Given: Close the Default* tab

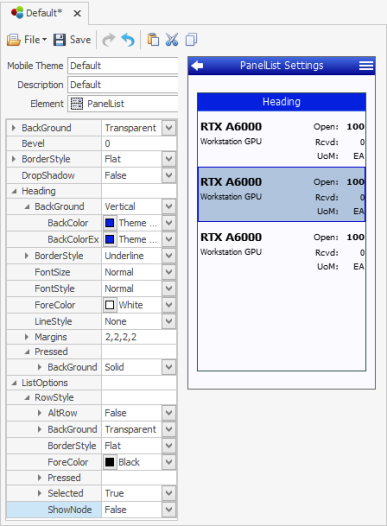Looking at the screenshot, I should pyautogui.click(x=77, y=13).
